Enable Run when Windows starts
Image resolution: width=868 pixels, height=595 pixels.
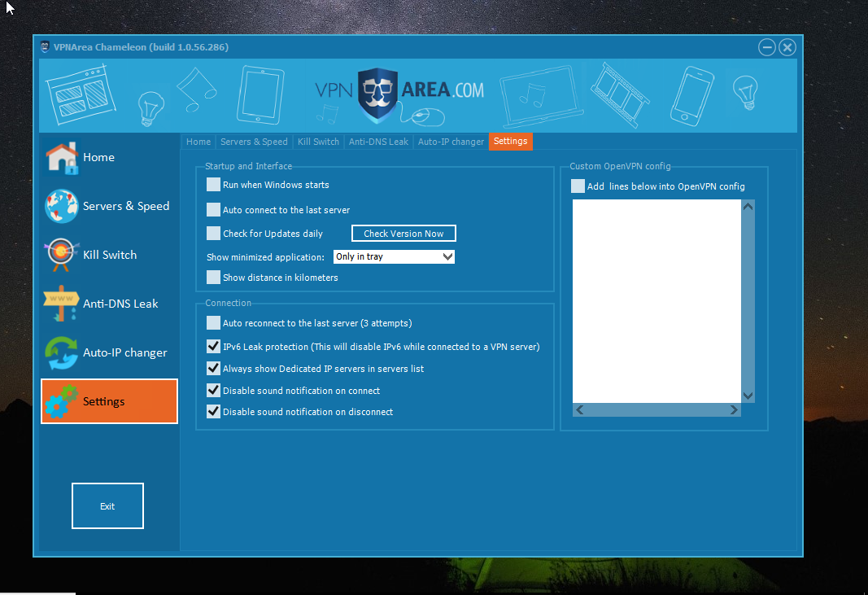click(x=213, y=185)
